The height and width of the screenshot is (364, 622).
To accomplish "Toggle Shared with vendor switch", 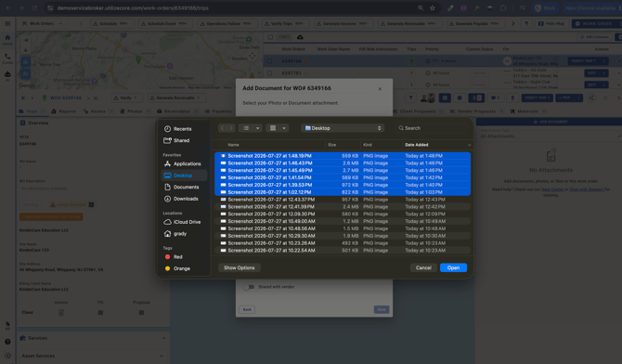I will coord(248,287).
